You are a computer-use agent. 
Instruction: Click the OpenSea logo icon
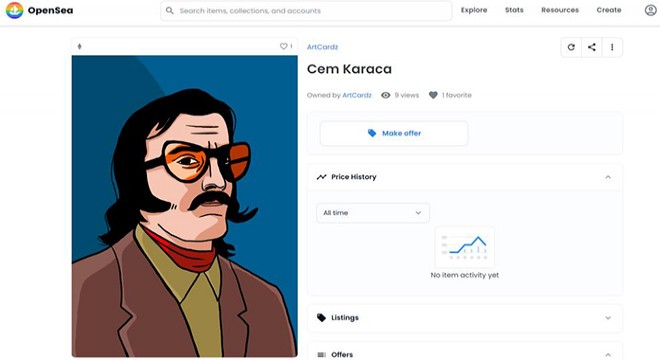click(14, 10)
